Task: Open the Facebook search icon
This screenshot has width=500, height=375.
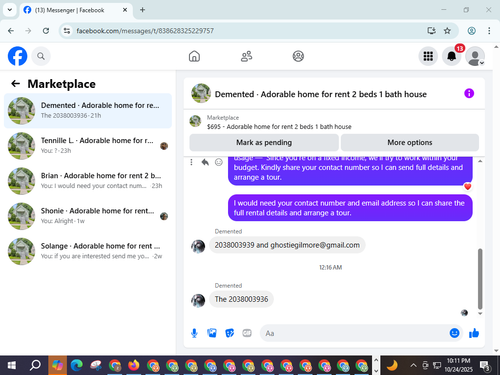Action: point(41,56)
